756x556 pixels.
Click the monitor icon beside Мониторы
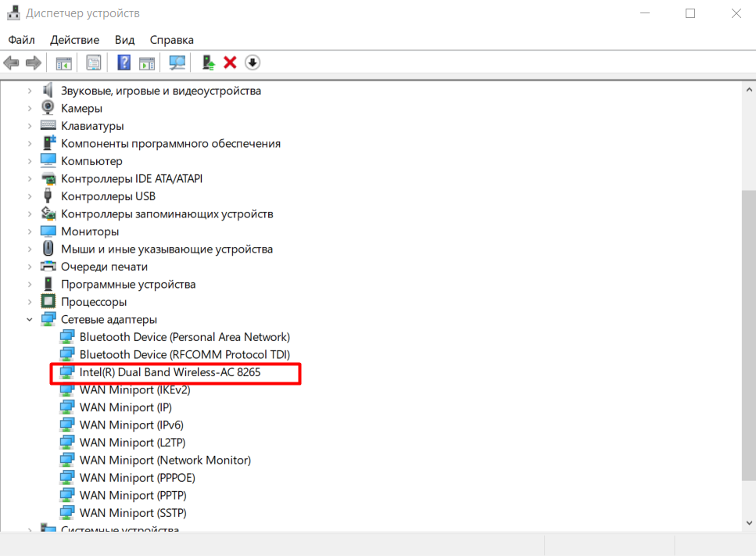[48, 231]
